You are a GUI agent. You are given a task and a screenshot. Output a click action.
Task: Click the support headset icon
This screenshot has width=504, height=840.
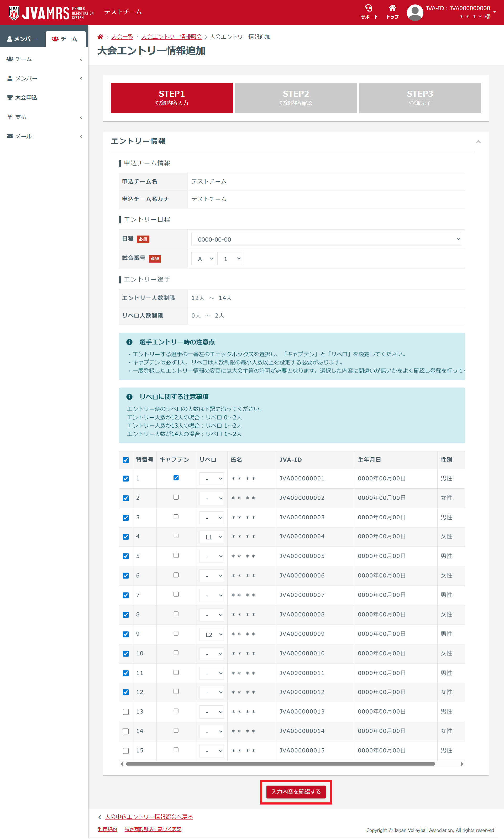369,8
